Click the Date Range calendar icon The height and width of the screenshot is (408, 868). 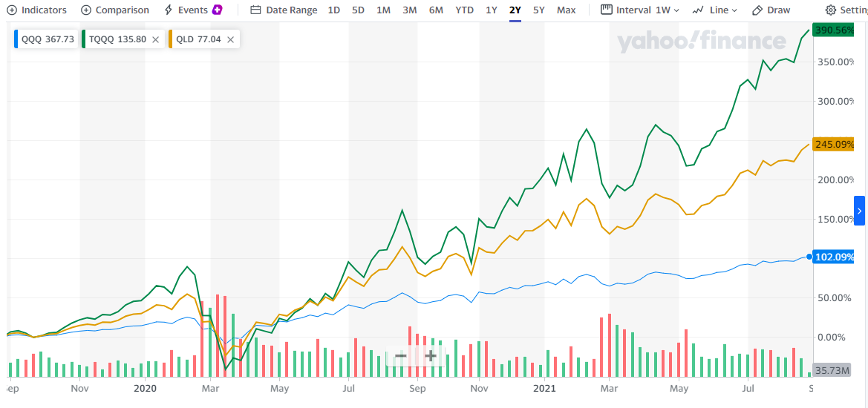(255, 10)
